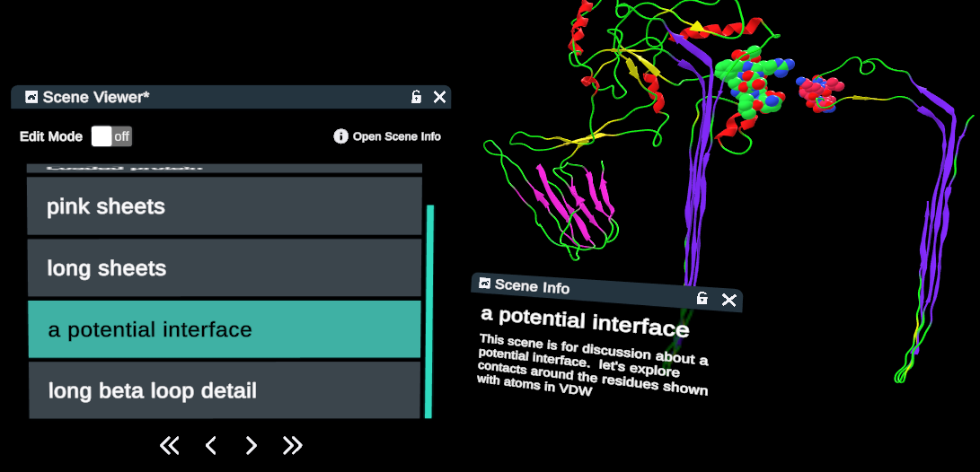Image resolution: width=980 pixels, height=472 pixels.
Task: Unlock the Scene Viewer panel lock icon
Action: (x=416, y=97)
